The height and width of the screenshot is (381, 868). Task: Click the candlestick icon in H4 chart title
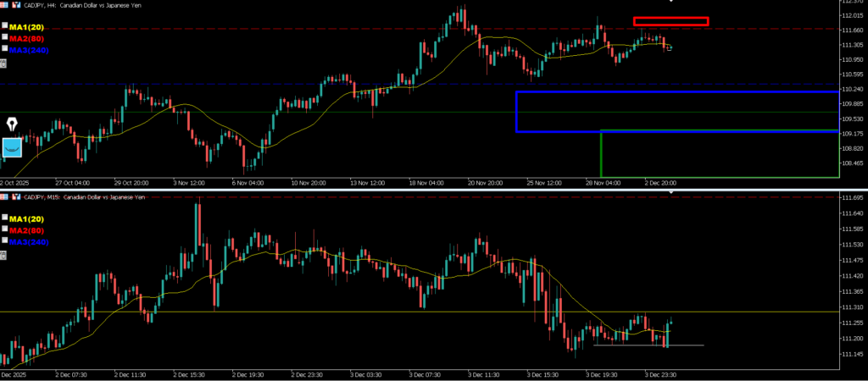(17, 4)
